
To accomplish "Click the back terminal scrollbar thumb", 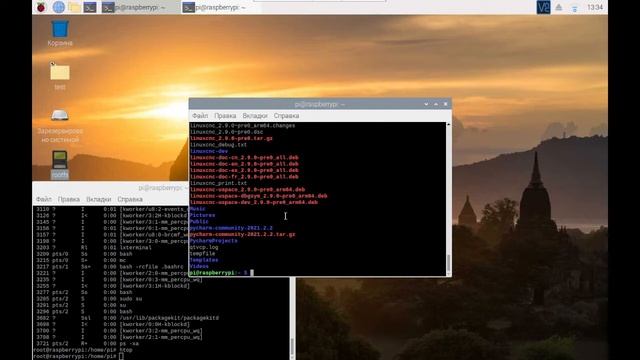I will click(x=292, y=347).
